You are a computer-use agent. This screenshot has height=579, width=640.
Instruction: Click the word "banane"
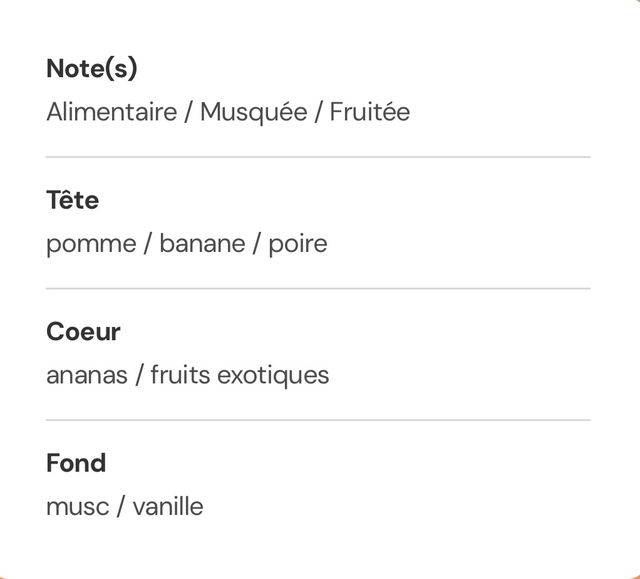(202, 244)
